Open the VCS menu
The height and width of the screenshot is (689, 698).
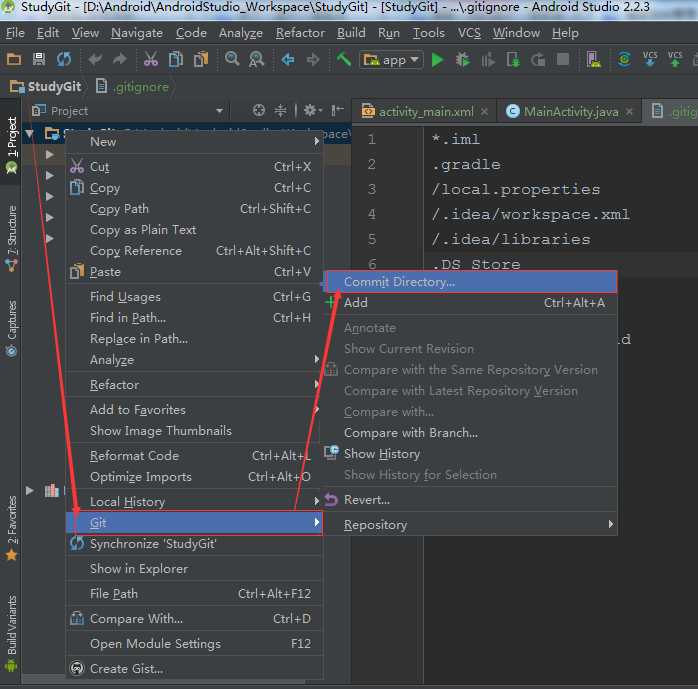(x=469, y=33)
